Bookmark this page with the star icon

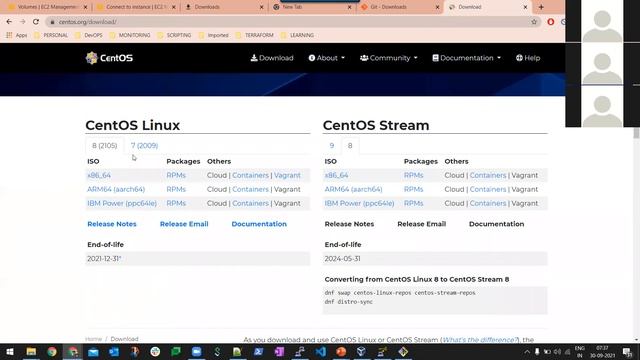point(534,22)
